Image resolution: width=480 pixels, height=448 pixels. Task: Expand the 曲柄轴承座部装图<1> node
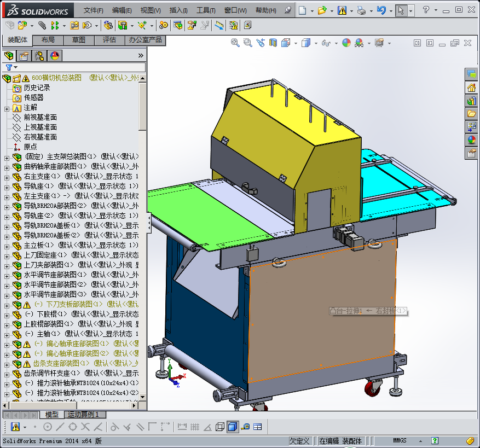click(7, 168)
